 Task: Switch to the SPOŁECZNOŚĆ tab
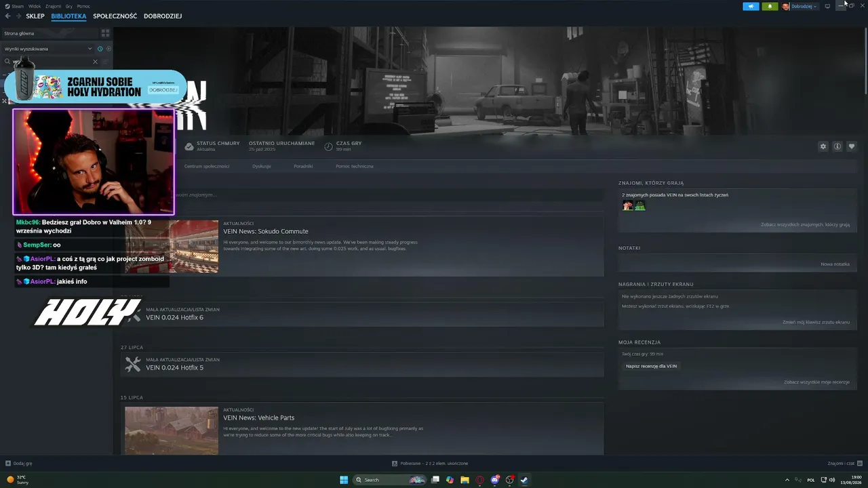tap(115, 16)
